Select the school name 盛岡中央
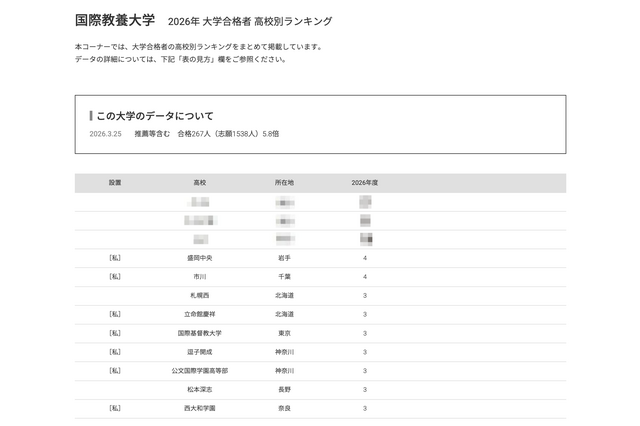The height and width of the screenshot is (426, 640). coord(200,258)
